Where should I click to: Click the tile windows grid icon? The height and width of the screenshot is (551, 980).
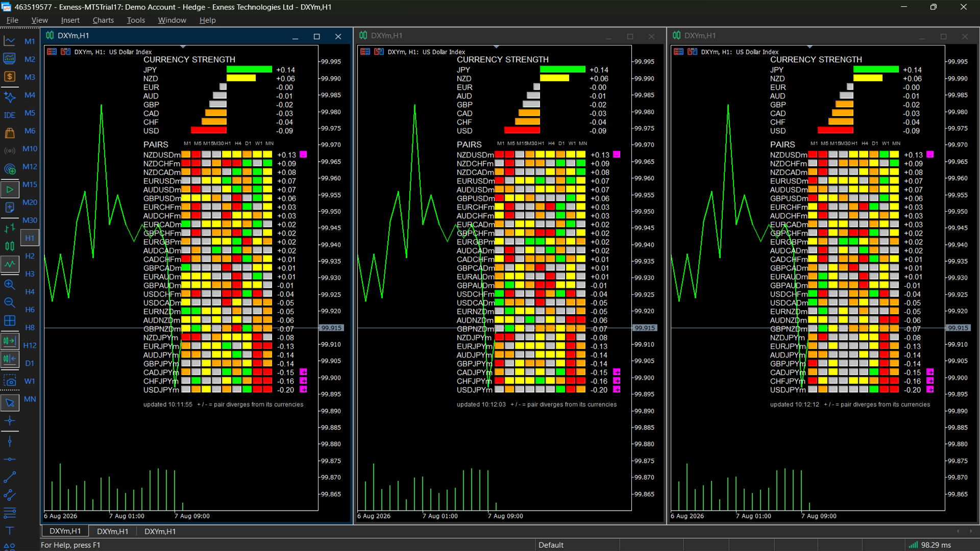(x=10, y=320)
